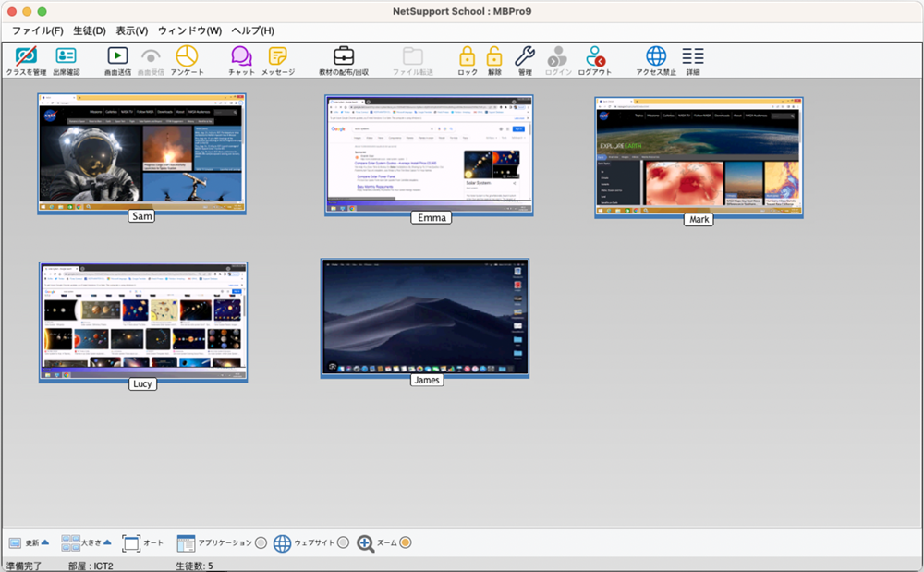
Task: Expand the 更新 arrow dropdown
Action: [x=44, y=542]
